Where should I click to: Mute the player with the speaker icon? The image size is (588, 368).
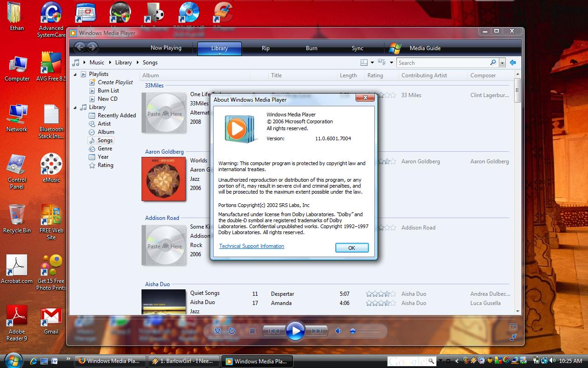tap(339, 331)
